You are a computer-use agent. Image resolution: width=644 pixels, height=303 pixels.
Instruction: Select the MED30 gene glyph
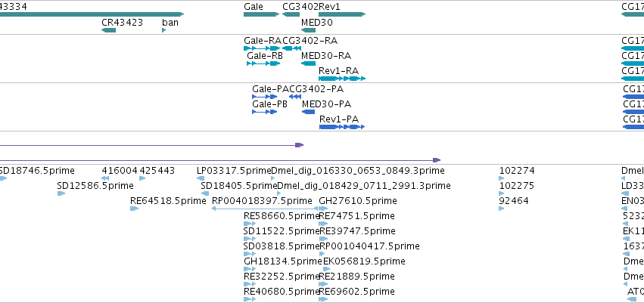point(308,30)
